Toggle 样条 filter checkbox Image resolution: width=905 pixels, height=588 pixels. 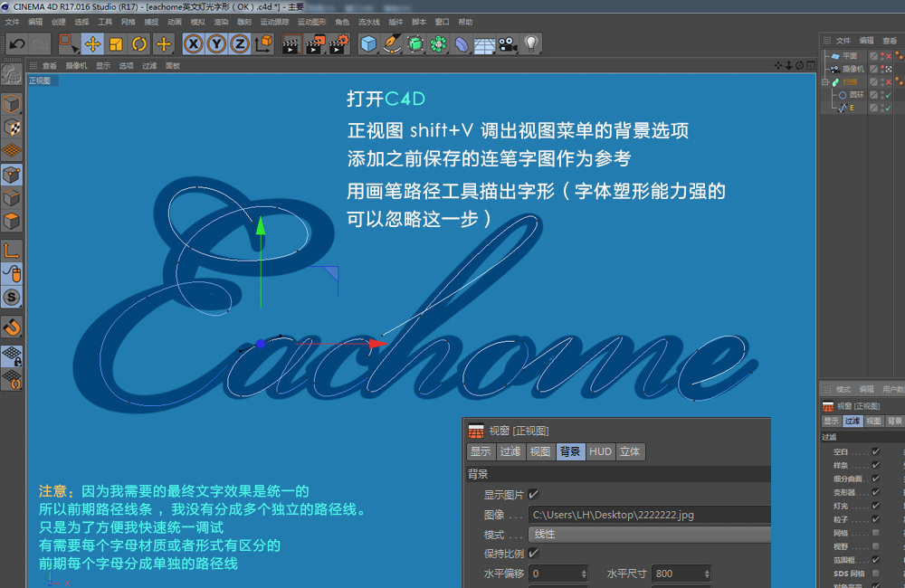[875, 465]
